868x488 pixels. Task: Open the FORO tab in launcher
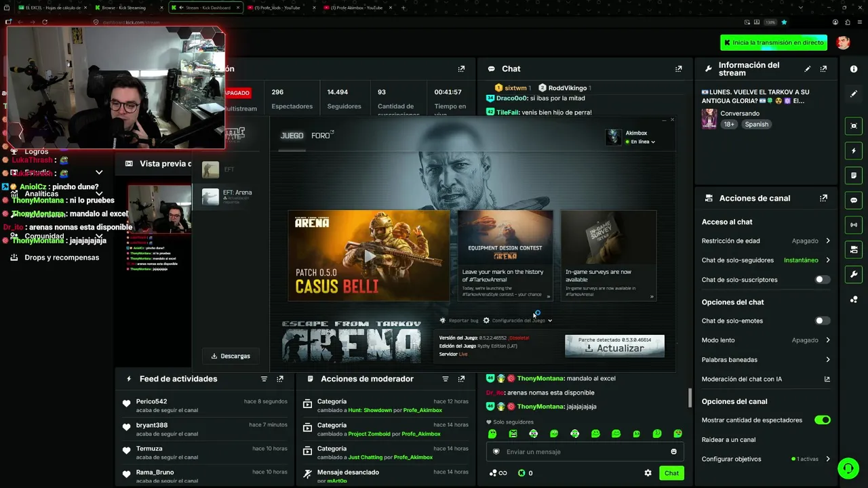(x=321, y=136)
